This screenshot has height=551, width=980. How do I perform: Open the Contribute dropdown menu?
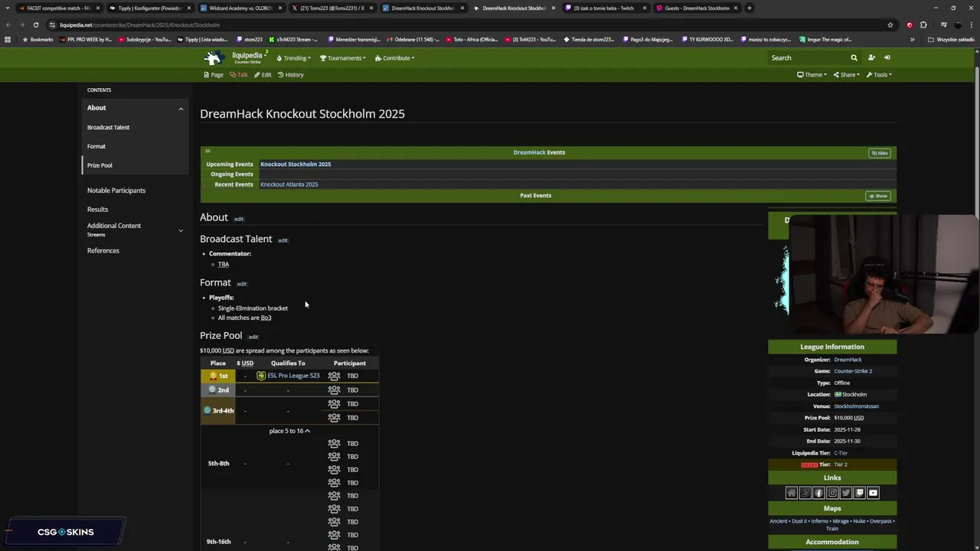pyautogui.click(x=395, y=58)
